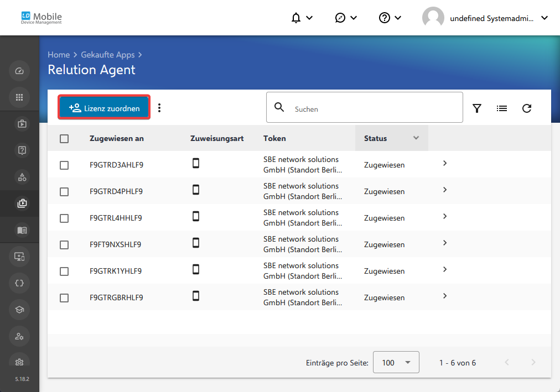Tick the F9FT9NXSHLF9 row checkbox

(x=64, y=245)
